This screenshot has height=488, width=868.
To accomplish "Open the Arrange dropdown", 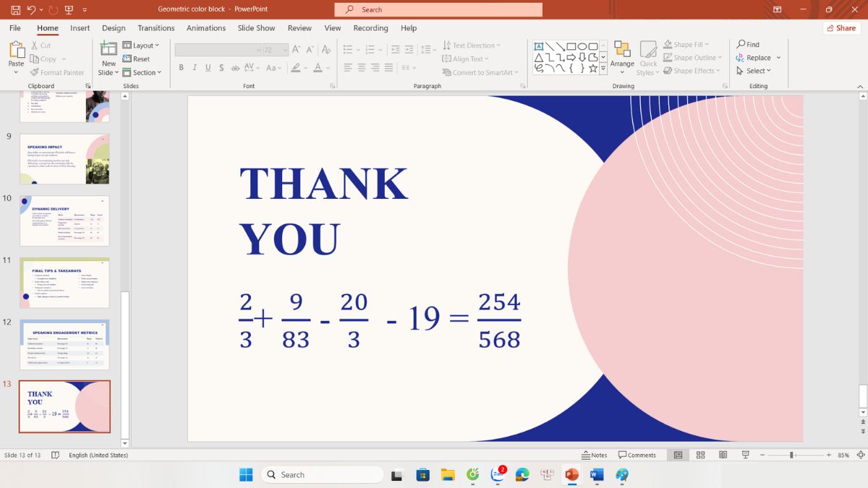I will click(622, 58).
